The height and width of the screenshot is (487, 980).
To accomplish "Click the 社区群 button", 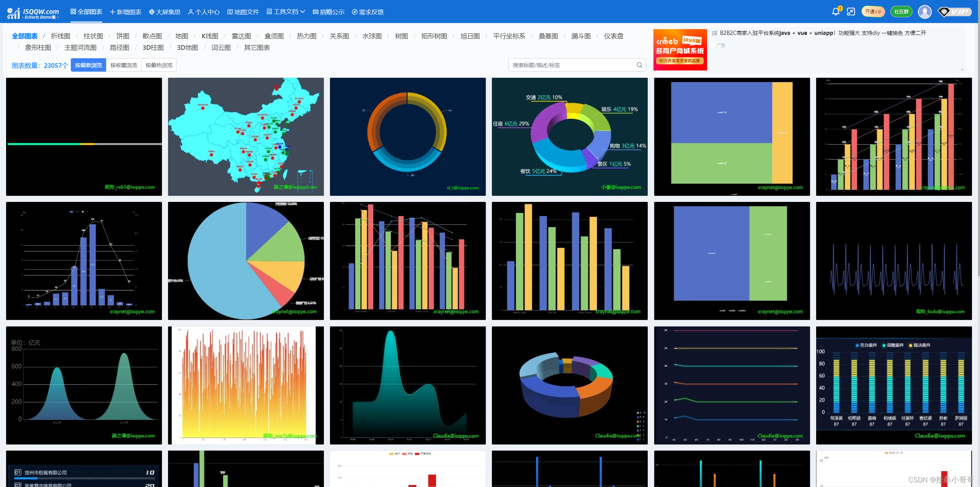I will (901, 12).
